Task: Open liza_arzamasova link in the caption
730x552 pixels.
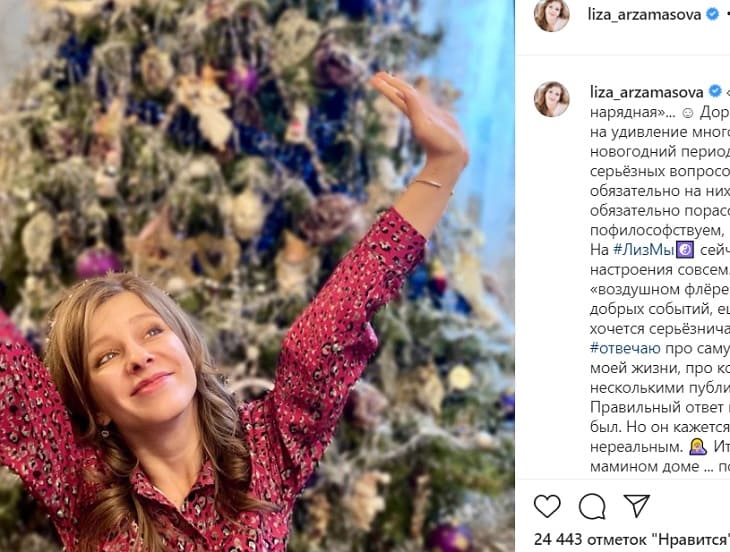Action: (647, 91)
